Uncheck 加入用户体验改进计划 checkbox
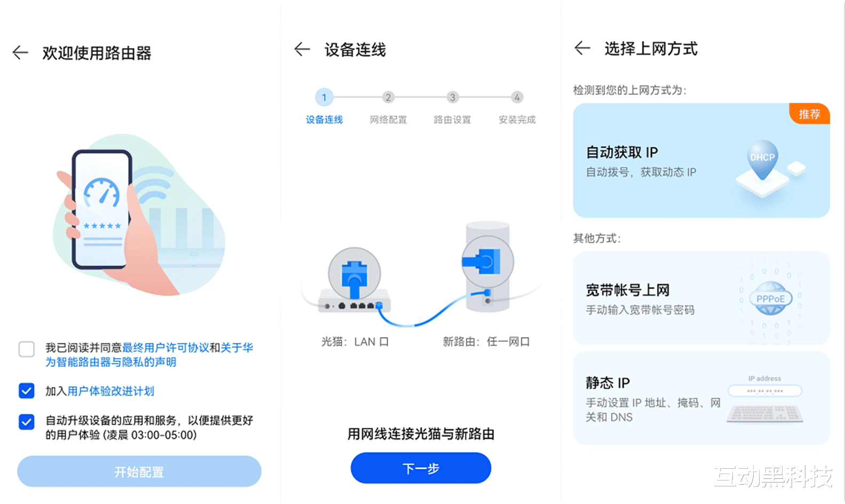 tap(27, 391)
